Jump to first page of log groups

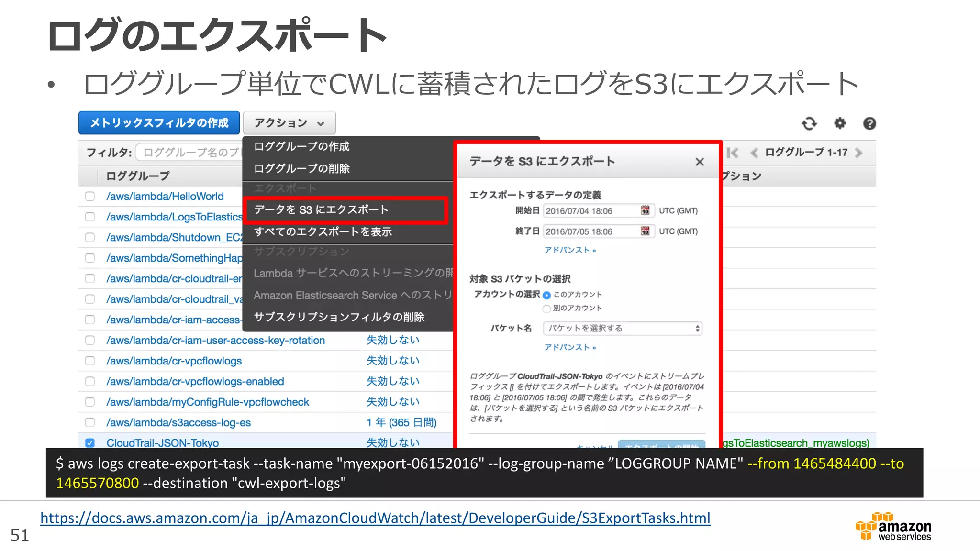tap(732, 153)
